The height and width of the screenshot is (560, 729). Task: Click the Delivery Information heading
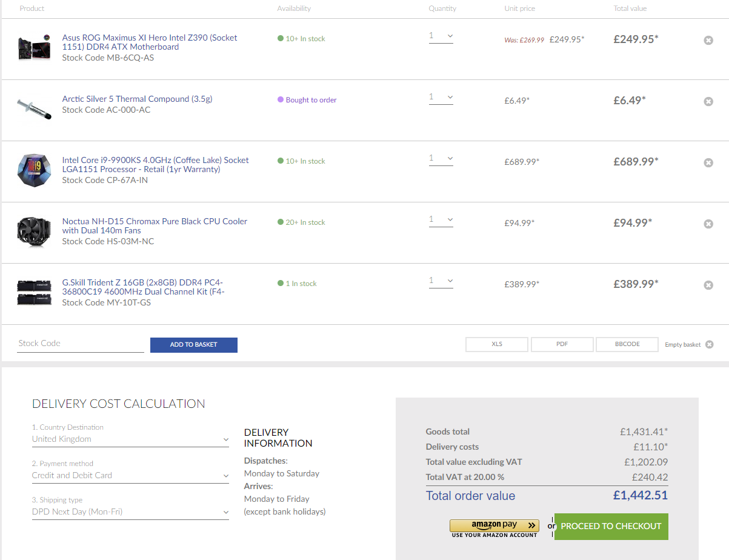[x=278, y=438]
